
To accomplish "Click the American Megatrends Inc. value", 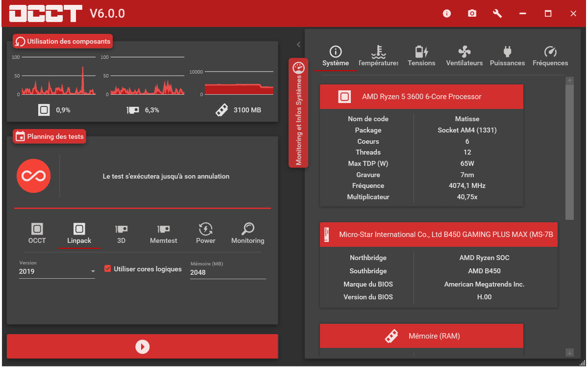I will click(484, 284).
